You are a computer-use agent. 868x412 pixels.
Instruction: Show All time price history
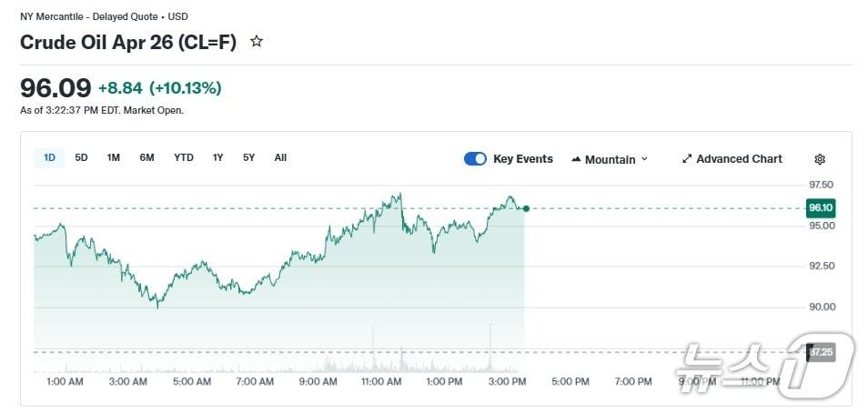(x=280, y=157)
